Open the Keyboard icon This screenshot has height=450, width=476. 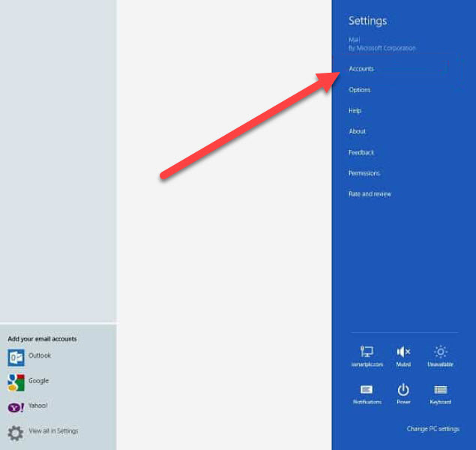click(x=440, y=389)
